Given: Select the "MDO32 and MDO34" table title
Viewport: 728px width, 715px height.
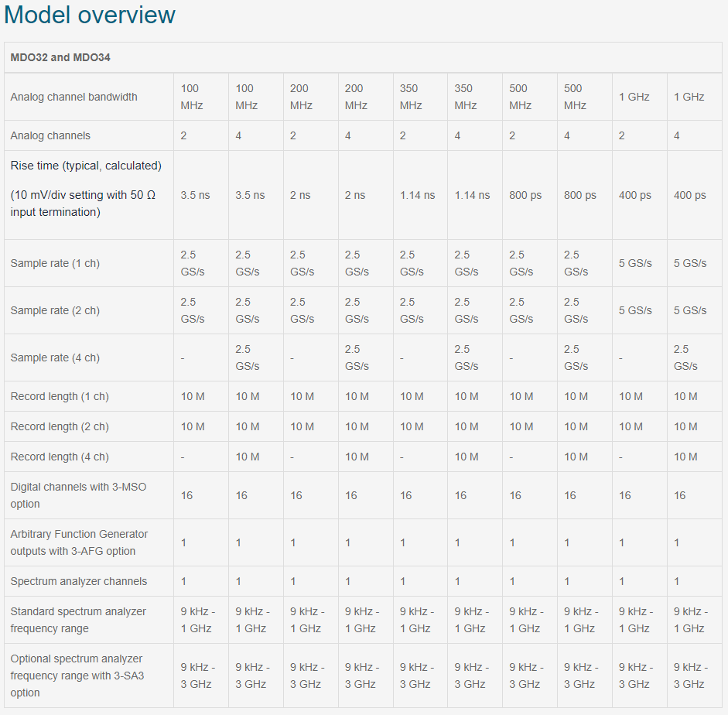Looking at the screenshot, I should [60, 57].
